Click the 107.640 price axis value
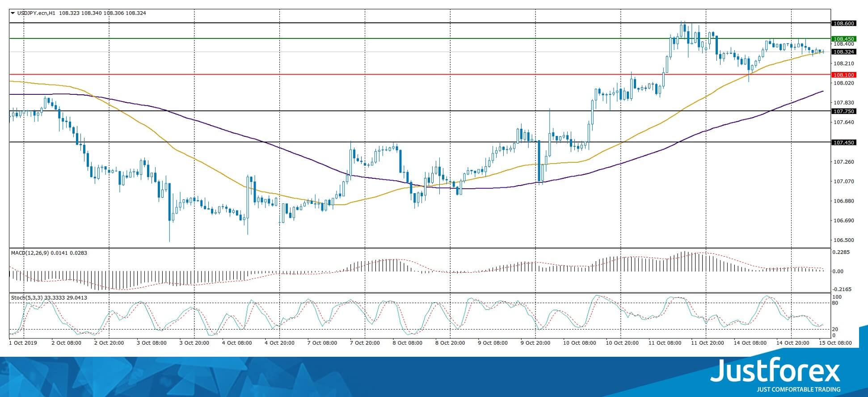Viewport: 868px width, 397px height. point(843,122)
